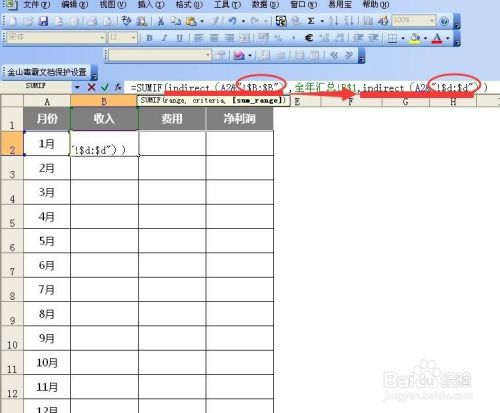Toggle Align Left
Image resolution: width=500 pixels, height=413 pixels.
199,38
